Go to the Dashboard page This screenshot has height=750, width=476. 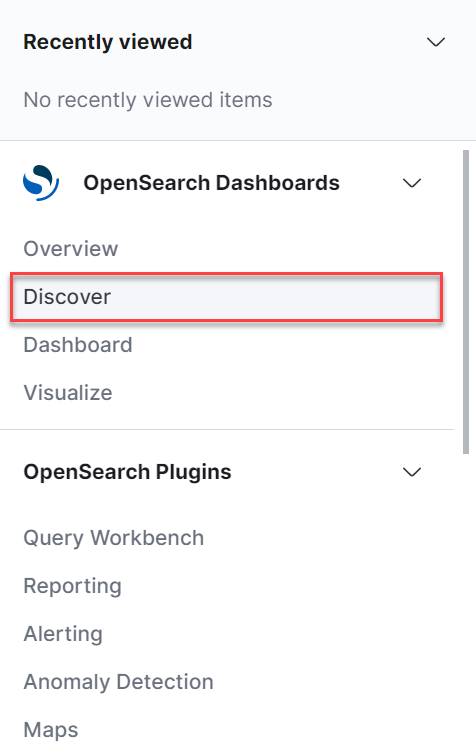78,345
